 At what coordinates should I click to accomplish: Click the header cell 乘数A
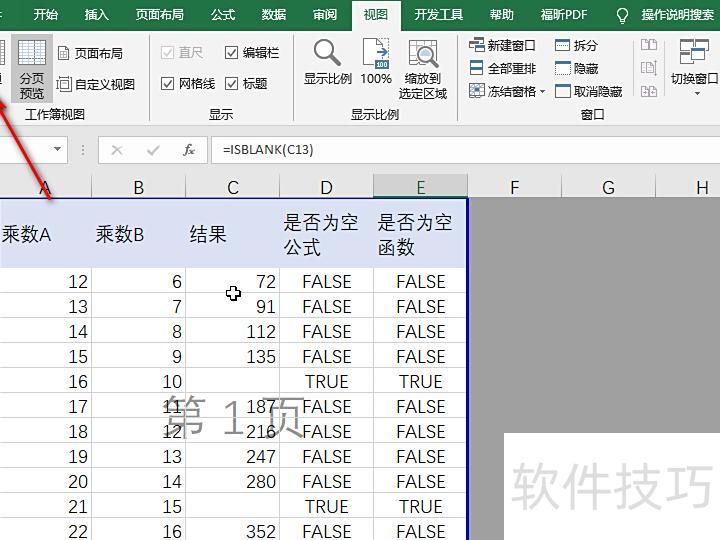tap(45, 234)
